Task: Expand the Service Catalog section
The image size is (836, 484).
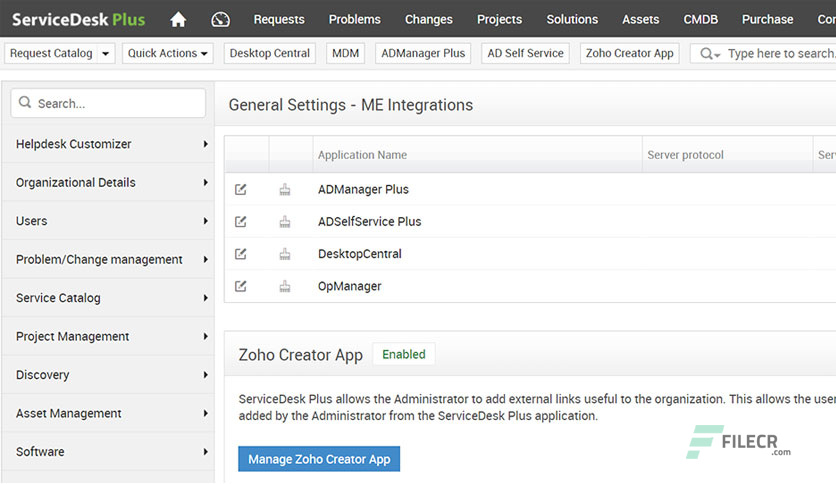Action: click(108, 297)
